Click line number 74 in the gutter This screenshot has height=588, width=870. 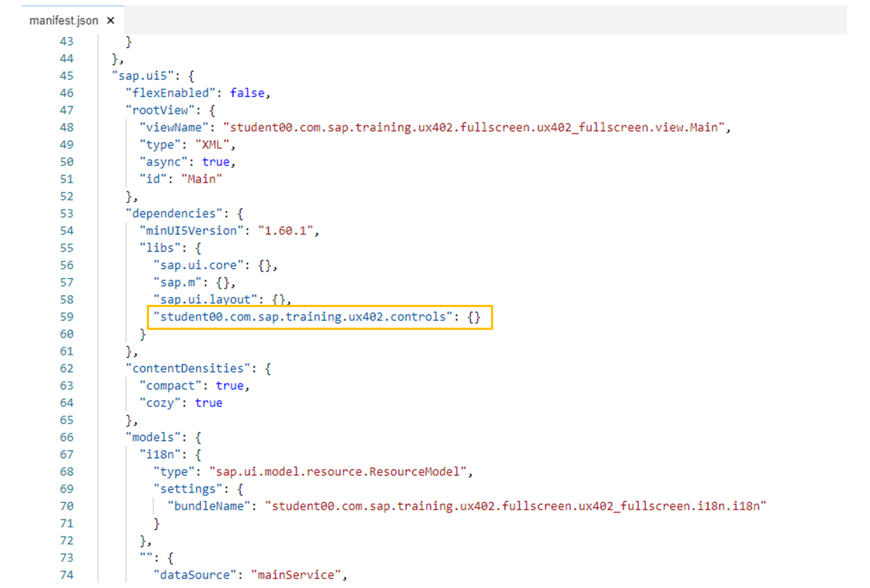pos(66,575)
